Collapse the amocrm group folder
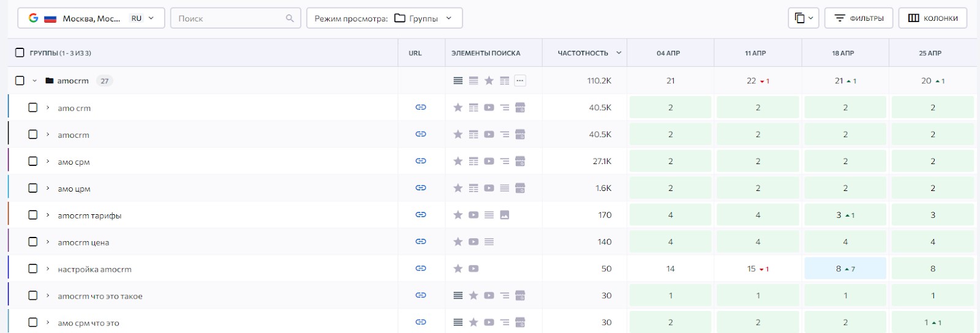 tap(35, 81)
